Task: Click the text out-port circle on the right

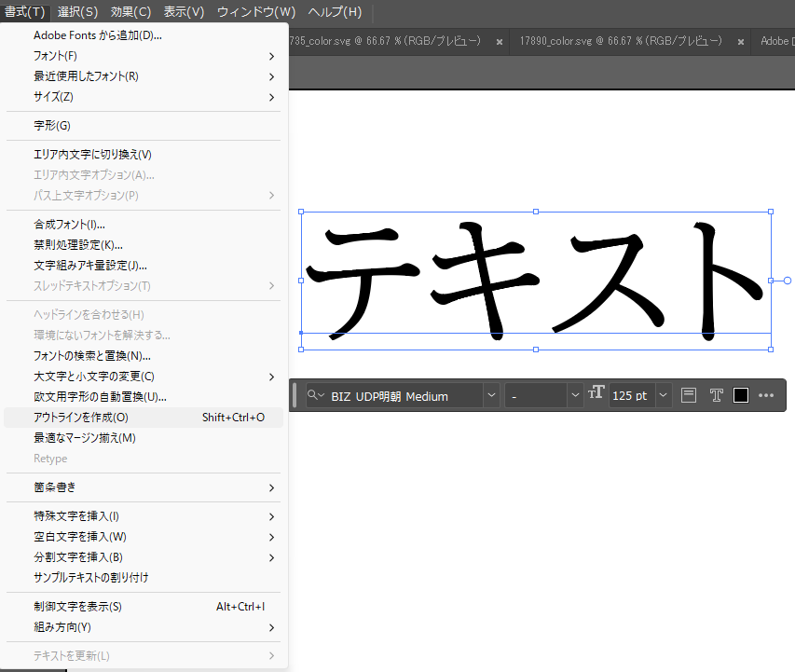Action: [x=788, y=280]
